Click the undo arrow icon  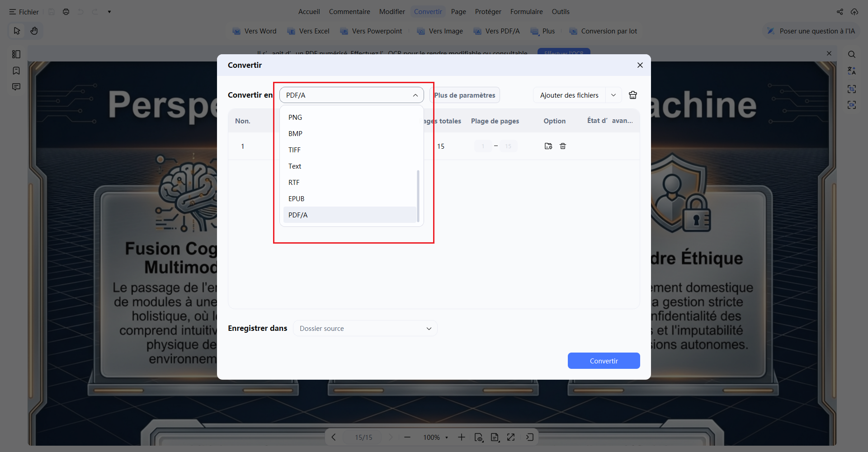click(80, 12)
